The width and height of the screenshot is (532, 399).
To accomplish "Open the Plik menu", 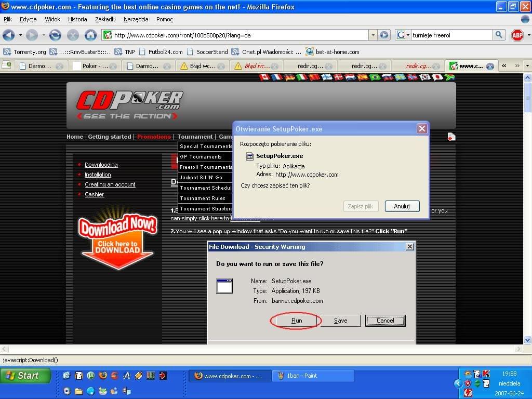I will click(8, 19).
